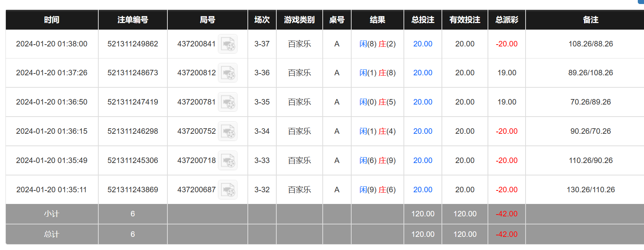The height and width of the screenshot is (250, 644).
Task: Click total bet 20.00 link for order 521311245306
Action: point(423,160)
